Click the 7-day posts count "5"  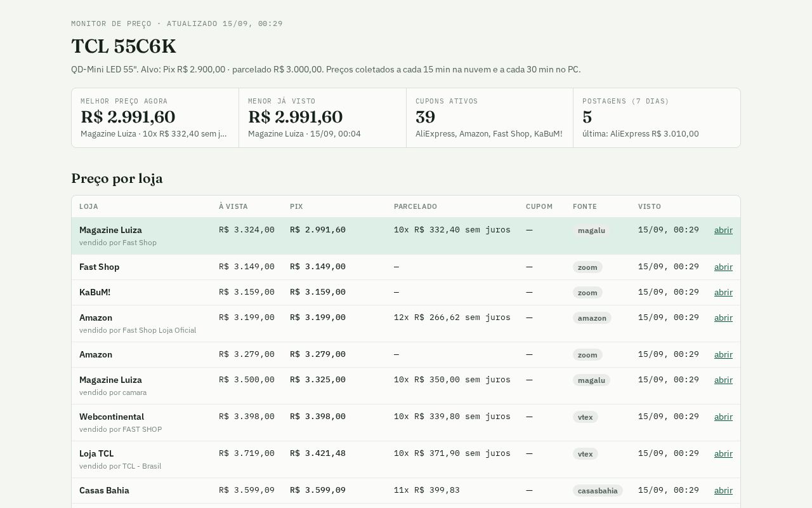click(x=587, y=117)
